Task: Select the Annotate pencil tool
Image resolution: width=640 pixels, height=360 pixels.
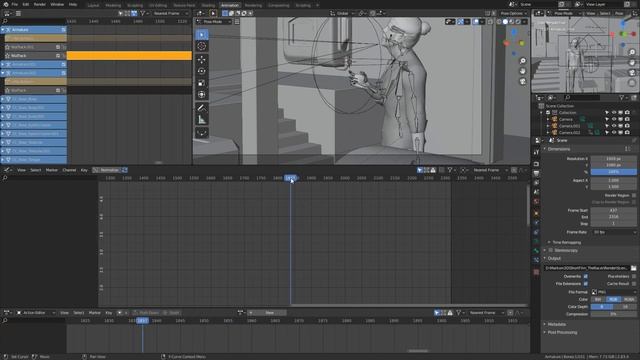Action: [x=202, y=108]
